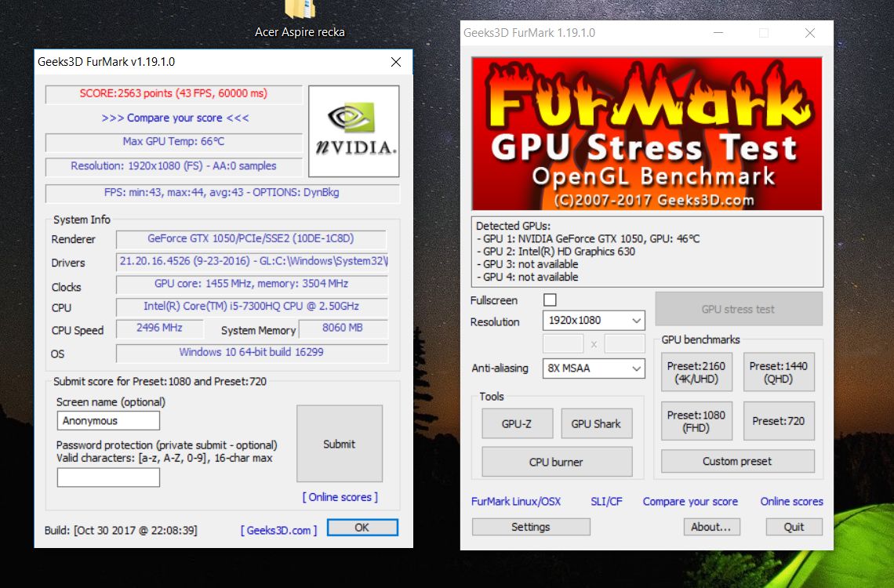This screenshot has width=894, height=588.
Task: Run the Preset:720 benchmark
Action: (778, 421)
